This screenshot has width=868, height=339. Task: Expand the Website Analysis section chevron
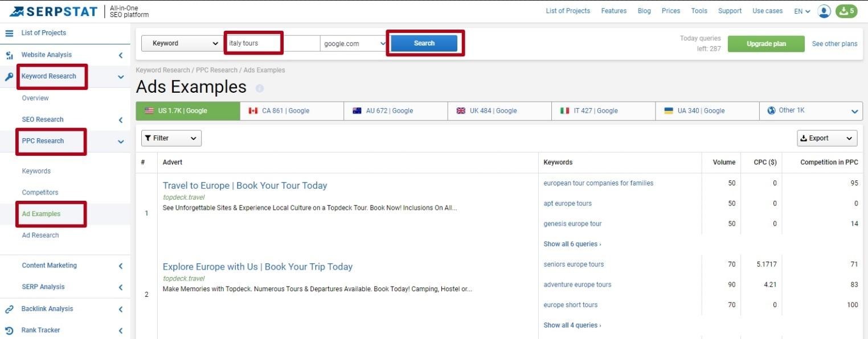[x=121, y=55]
